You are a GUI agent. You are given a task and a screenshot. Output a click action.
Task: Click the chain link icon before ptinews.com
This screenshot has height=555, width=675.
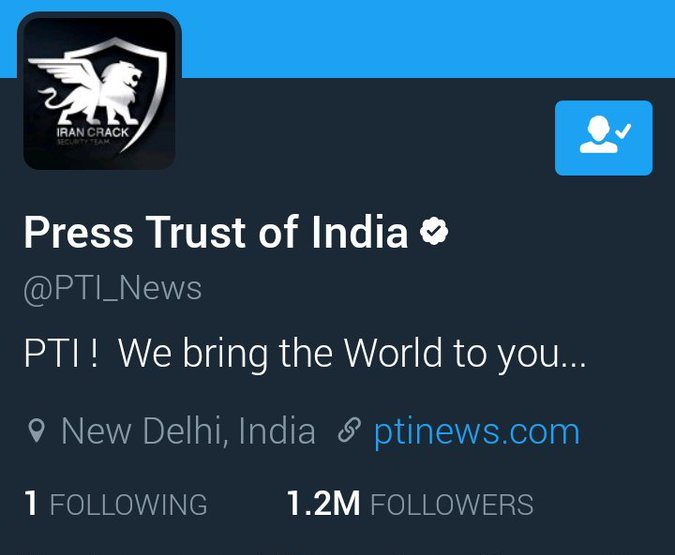[x=349, y=431]
